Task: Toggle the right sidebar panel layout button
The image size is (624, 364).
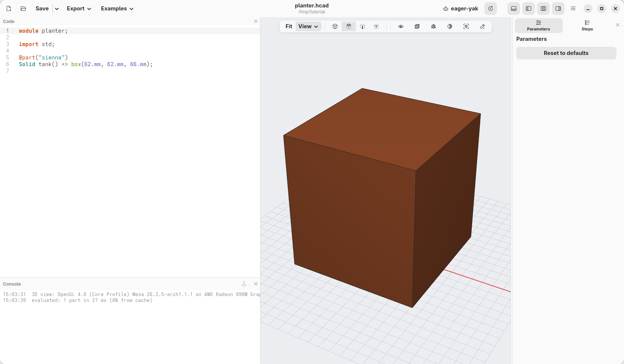Action: coord(558,9)
